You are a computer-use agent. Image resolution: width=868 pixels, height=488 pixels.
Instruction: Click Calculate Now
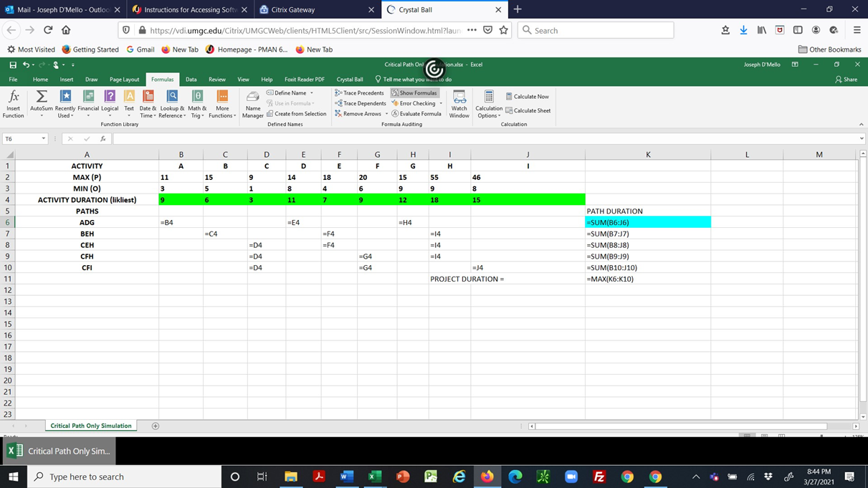pos(528,96)
